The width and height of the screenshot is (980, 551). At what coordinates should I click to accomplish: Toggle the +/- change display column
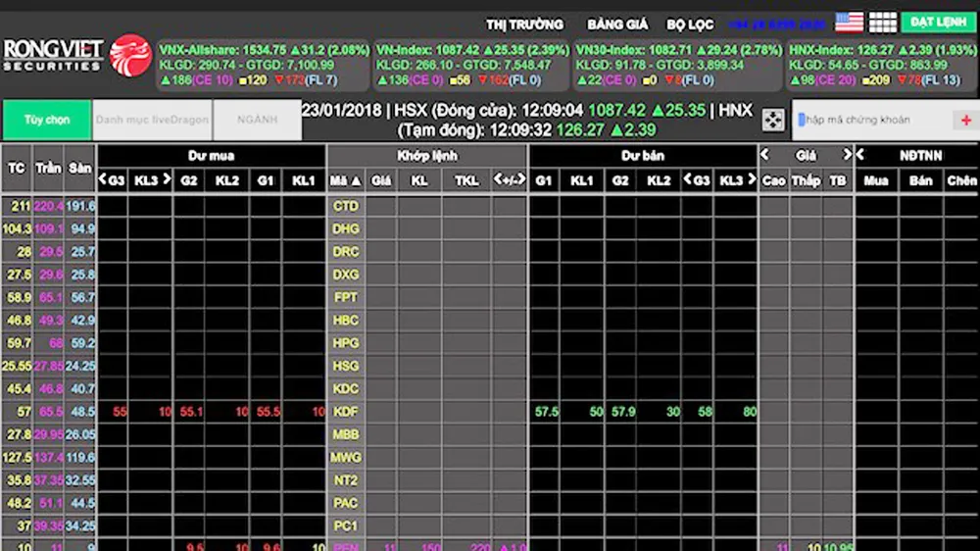[510, 180]
